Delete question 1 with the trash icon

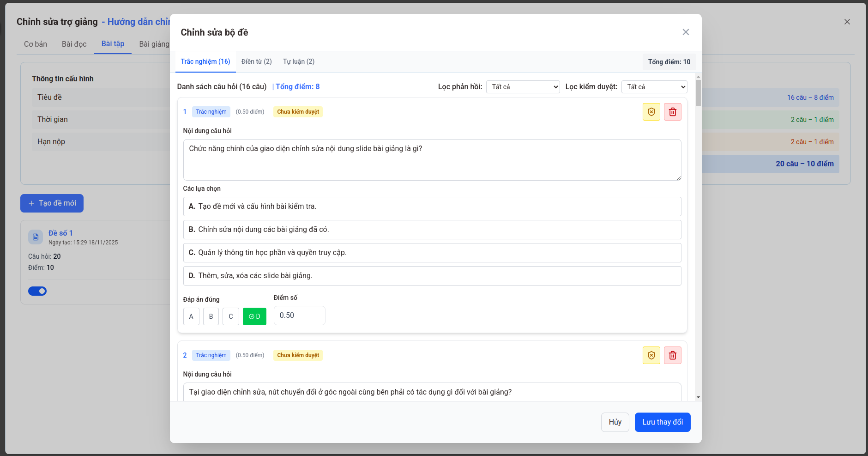(x=672, y=112)
